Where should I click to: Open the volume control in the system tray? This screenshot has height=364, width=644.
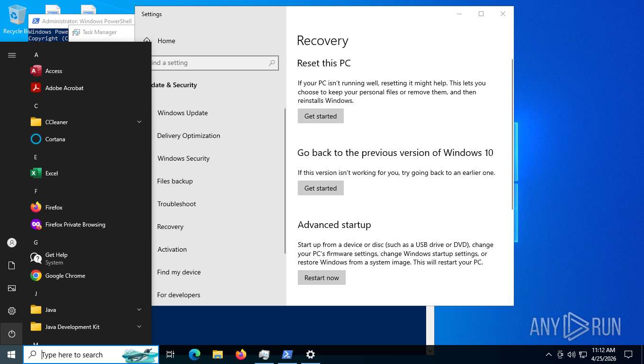click(571, 355)
